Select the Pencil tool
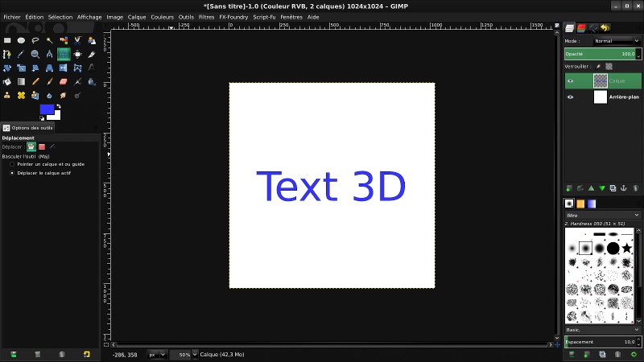The image size is (644, 362). 35,82
